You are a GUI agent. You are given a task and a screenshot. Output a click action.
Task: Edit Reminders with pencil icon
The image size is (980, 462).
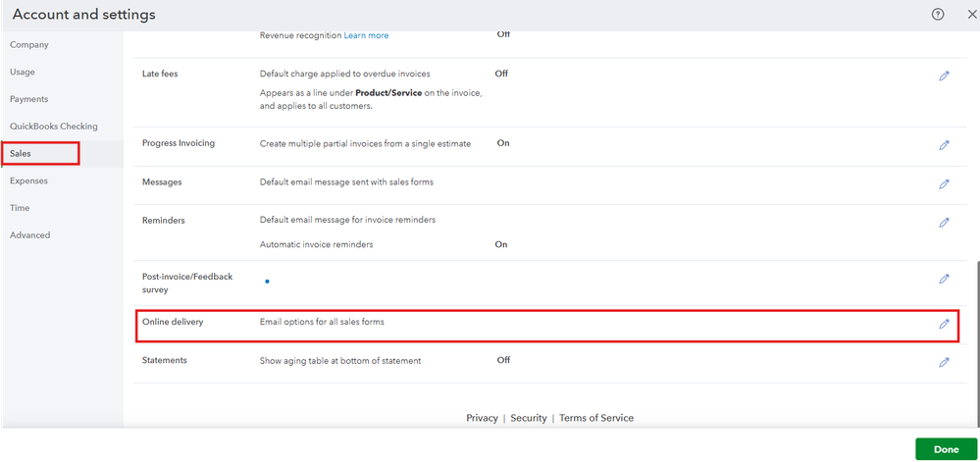[x=944, y=222]
